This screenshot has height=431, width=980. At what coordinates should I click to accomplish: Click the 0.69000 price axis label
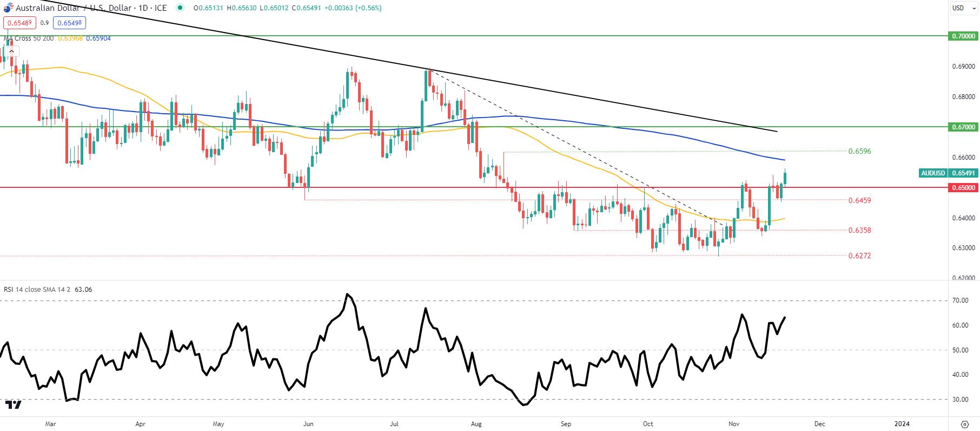[964, 67]
